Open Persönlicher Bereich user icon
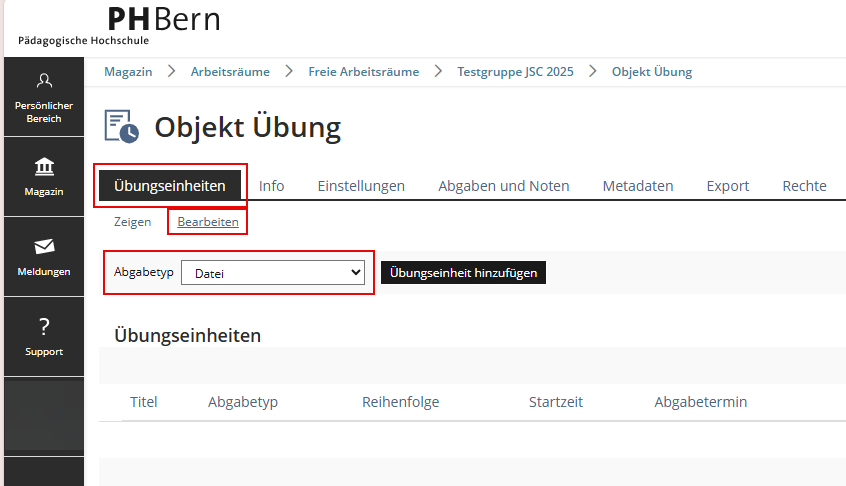The width and height of the screenshot is (846, 486). point(44,81)
